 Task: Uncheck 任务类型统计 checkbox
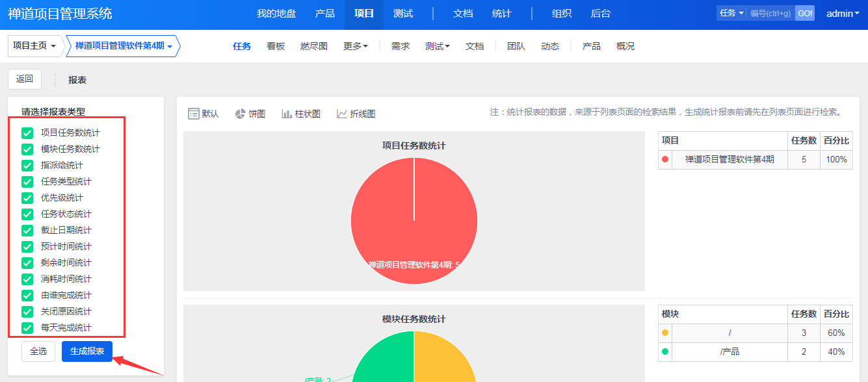(x=27, y=181)
